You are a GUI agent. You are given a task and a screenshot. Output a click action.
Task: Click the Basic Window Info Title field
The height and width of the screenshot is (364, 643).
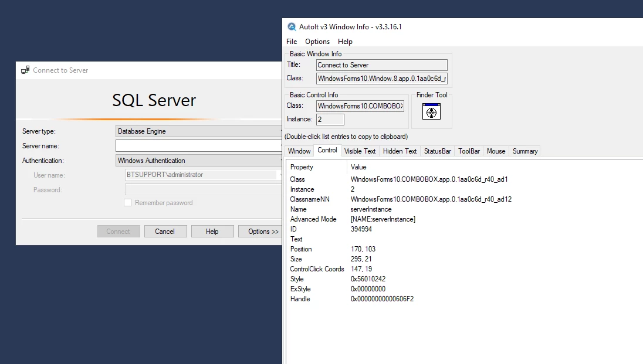click(x=382, y=64)
